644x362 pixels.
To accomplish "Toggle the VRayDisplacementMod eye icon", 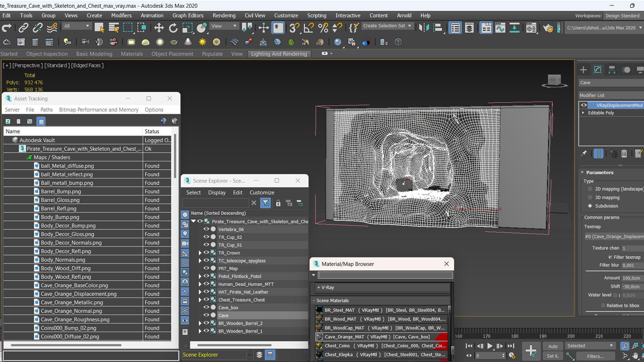I will (x=584, y=105).
